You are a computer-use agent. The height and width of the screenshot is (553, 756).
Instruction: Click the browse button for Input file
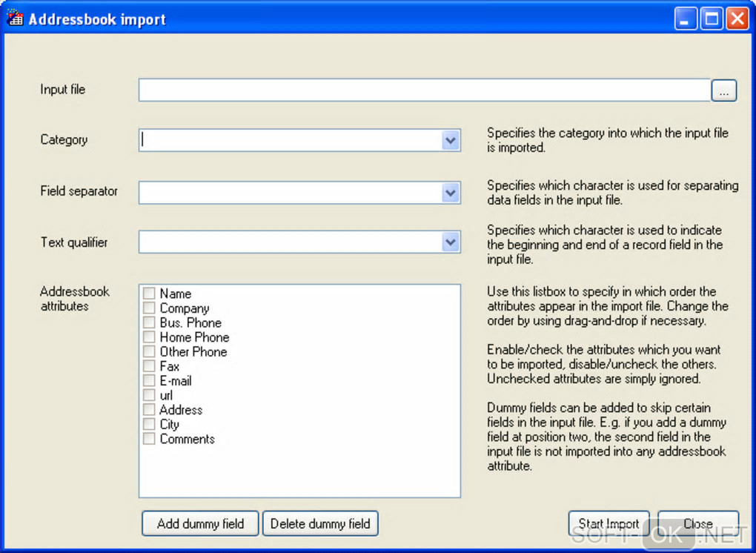724,90
